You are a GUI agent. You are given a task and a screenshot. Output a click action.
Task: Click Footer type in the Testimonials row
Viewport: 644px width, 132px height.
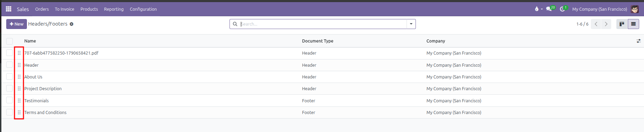(309, 101)
